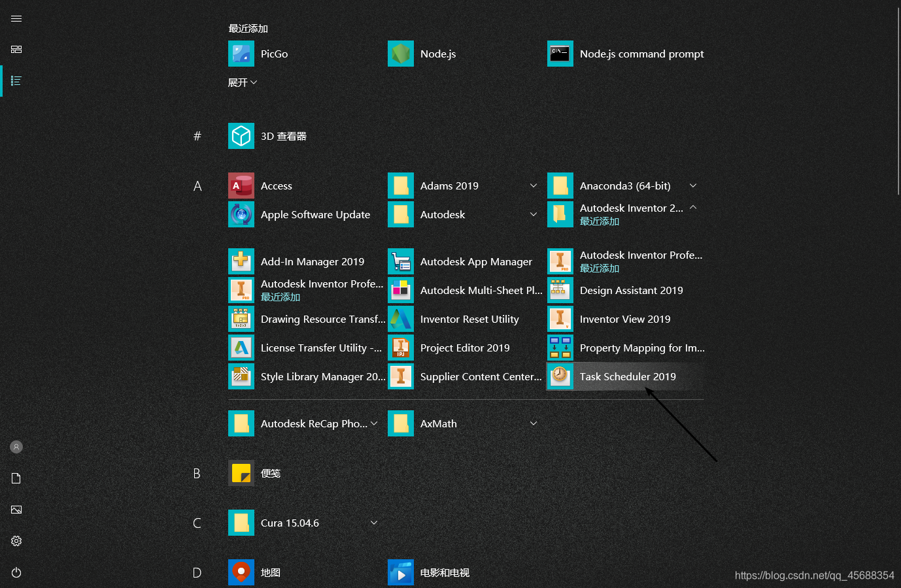The width and height of the screenshot is (901, 588).
Task: Expand the Anaconda3 (64-bit) folder
Action: [x=693, y=186]
